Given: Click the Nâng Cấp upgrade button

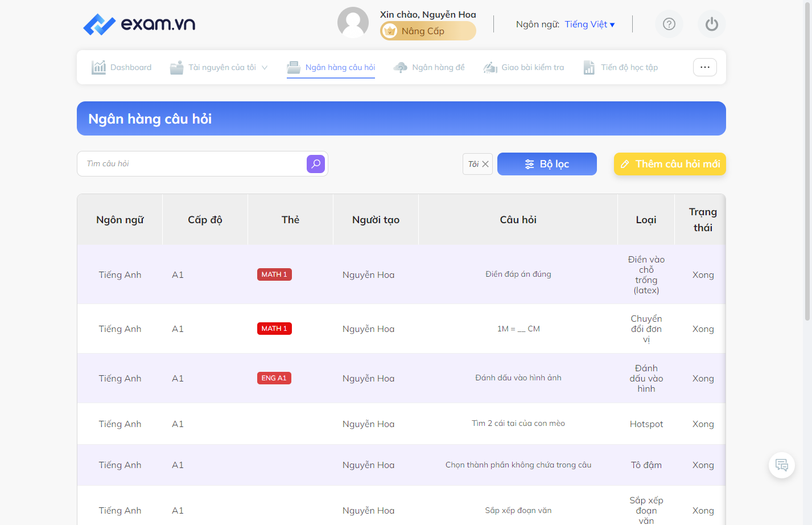Looking at the screenshot, I should point(428,31).
